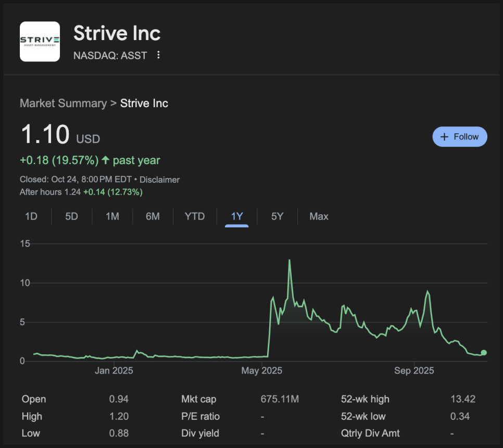The height and width of the screenshot is (448, 503).
Task: Click the 52-wk high value 13.42
Action: tap(463, 399)
